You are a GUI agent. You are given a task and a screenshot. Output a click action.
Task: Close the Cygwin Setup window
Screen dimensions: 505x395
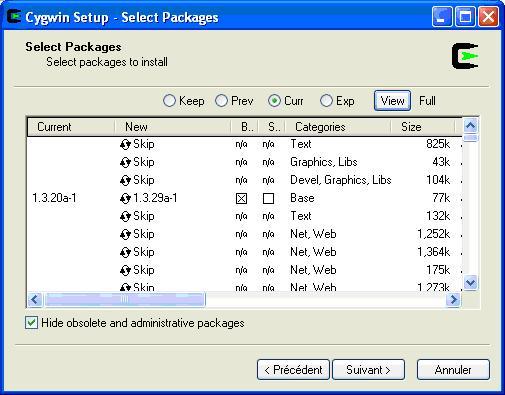[x=489, y=16]
